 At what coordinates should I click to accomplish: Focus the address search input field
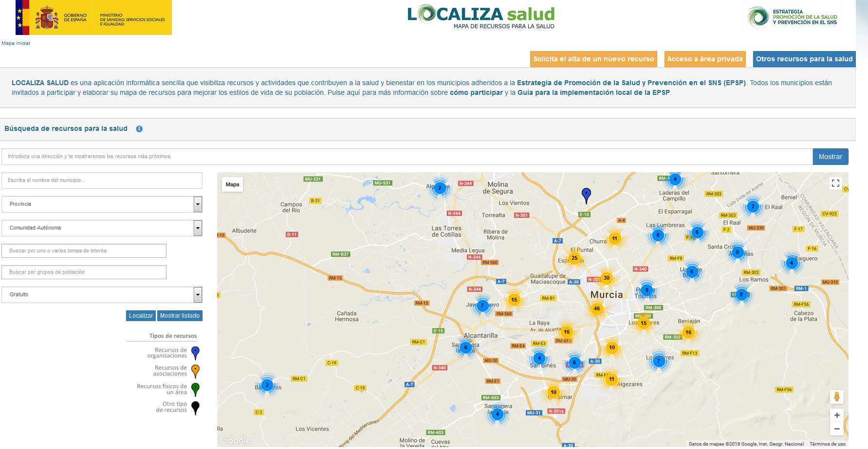pos(407,157)
